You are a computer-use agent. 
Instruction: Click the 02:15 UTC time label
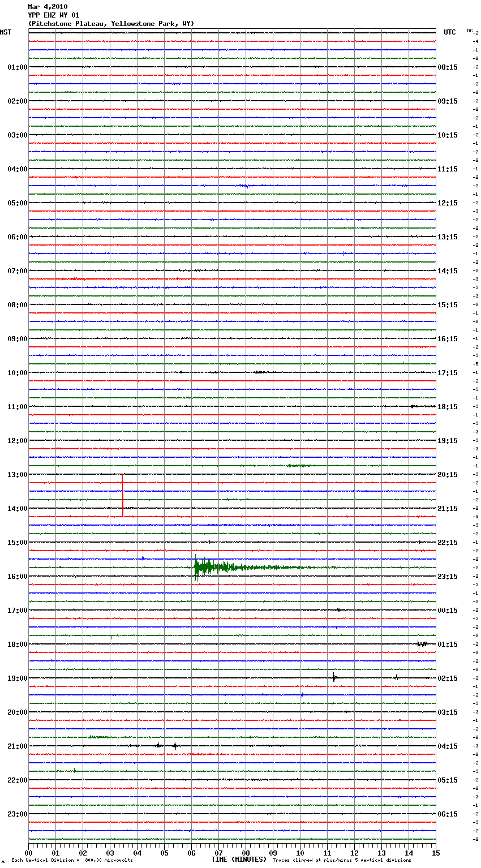tap(448, 678)
